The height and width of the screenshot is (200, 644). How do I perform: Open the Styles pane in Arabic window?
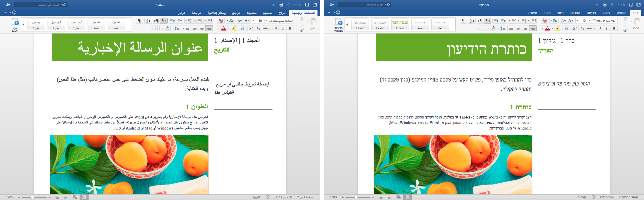click(15, 25)
